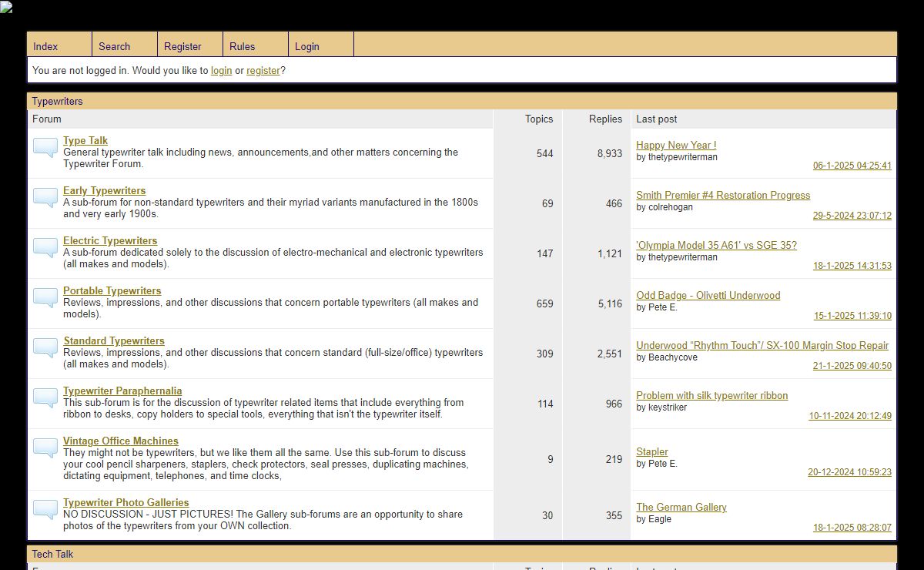Click the 06-1-2025 04:25:41 timestamp link
This screenshot has width=924, height=570.
[x=852, y=166]
